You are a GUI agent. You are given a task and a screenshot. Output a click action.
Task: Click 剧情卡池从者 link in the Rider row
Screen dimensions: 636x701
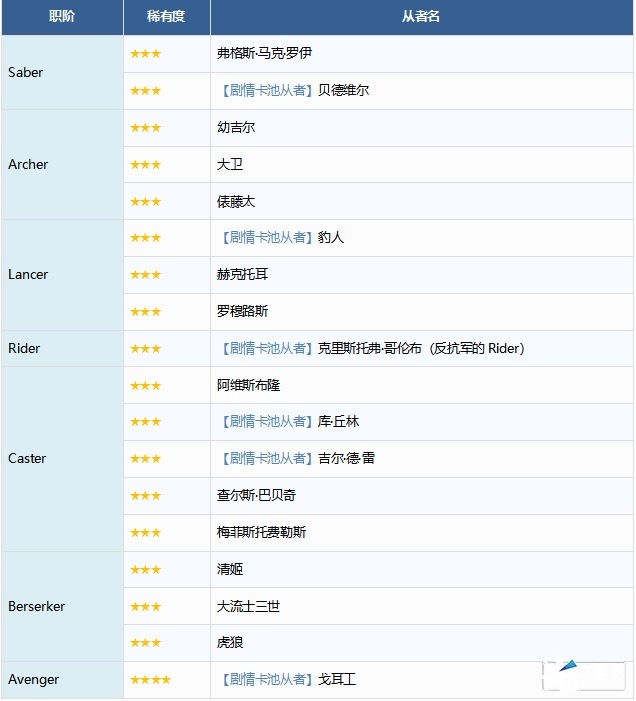point(265,349)
